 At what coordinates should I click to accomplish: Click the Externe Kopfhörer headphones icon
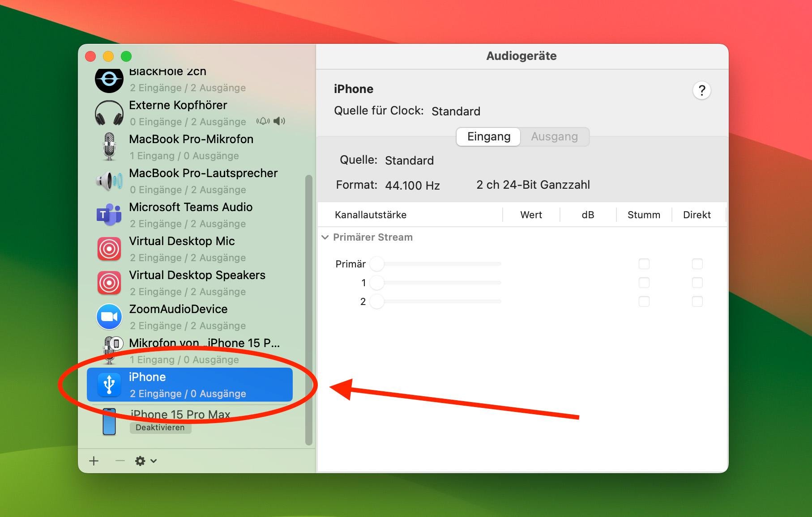tap(109, 113)
